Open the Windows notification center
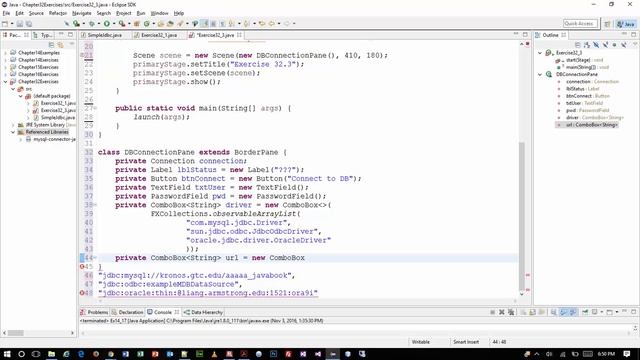 [x=627, y=354]
